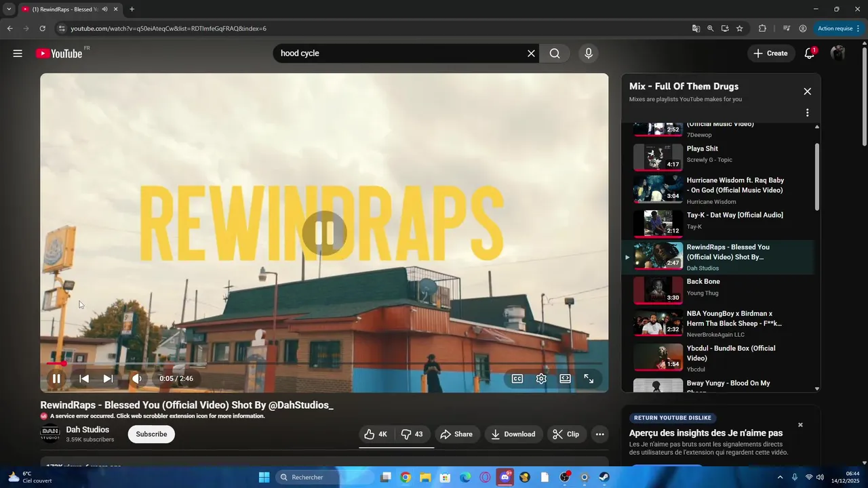This screenshot has height=488, width=868.
Task: Close the RewindRaps browser tab
Action: pos(115,9)
